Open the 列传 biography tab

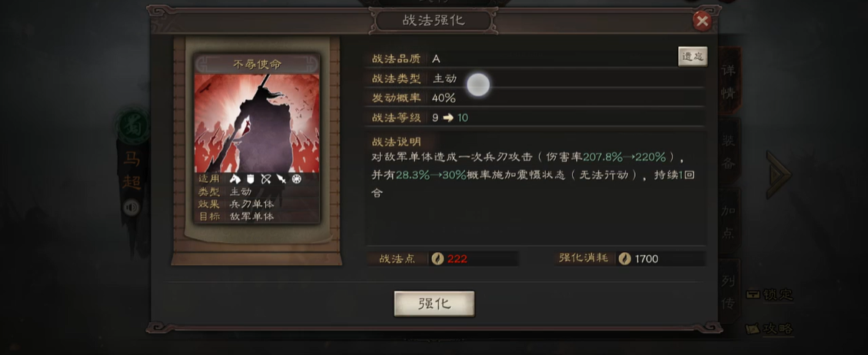point(729,291)
